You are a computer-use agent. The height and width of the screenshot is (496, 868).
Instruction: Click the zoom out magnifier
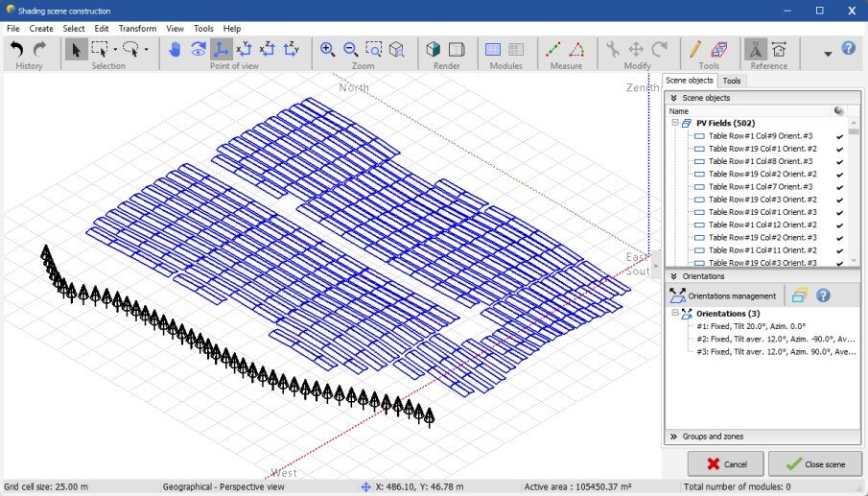[350, 50]
